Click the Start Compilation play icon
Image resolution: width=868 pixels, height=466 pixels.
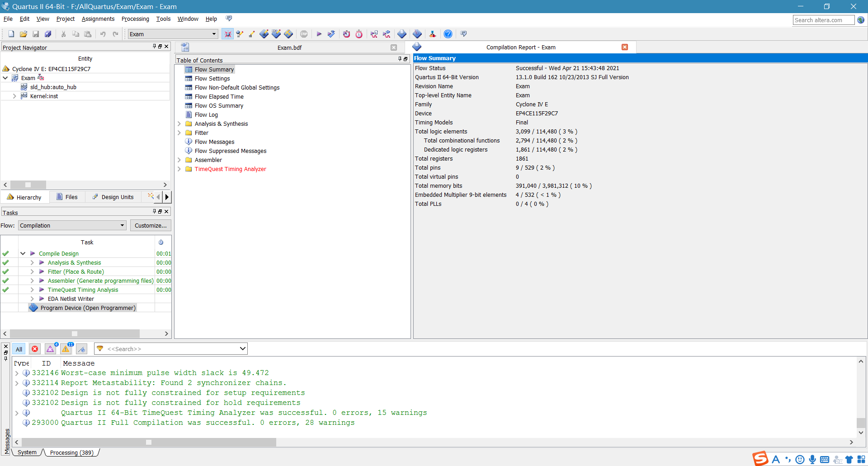pos(319,34)
